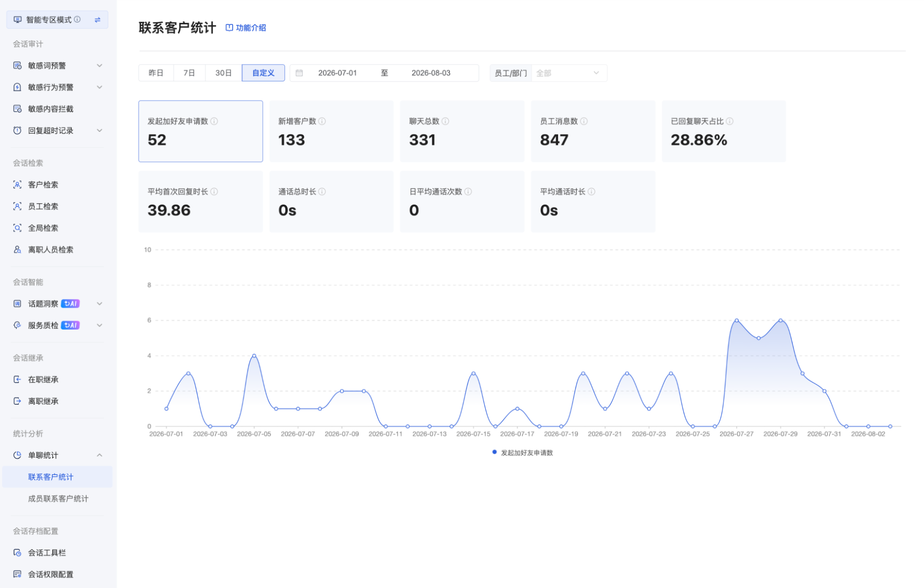Click info icon beside 新增客户数

pos(322,121)
